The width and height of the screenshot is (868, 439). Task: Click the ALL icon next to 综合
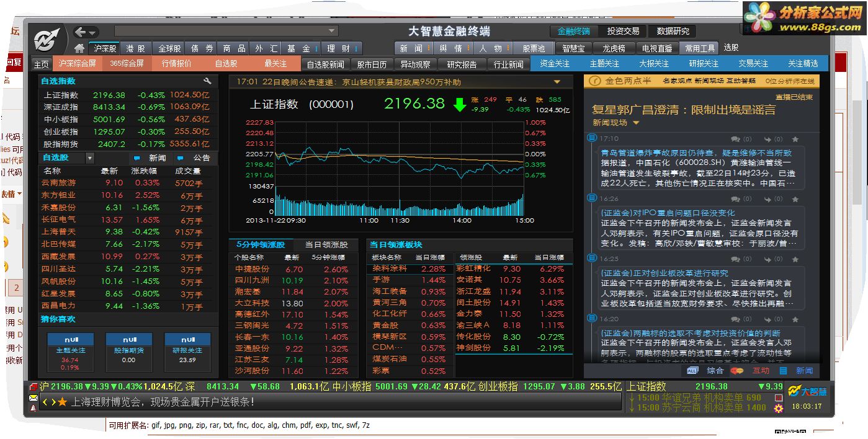[x=693, y=371]
